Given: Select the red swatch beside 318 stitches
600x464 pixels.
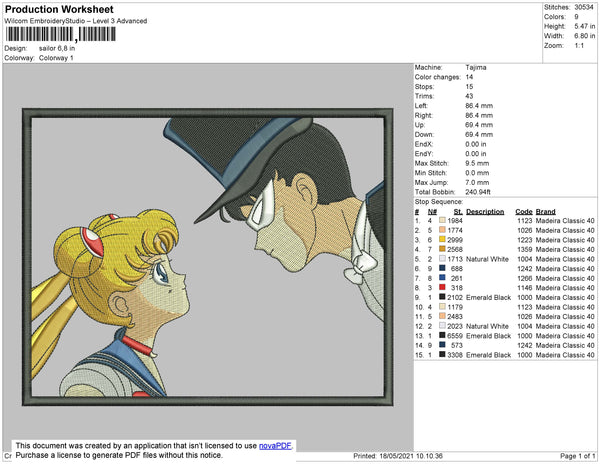Looking at the screenshot, I should tap(442, 288).
